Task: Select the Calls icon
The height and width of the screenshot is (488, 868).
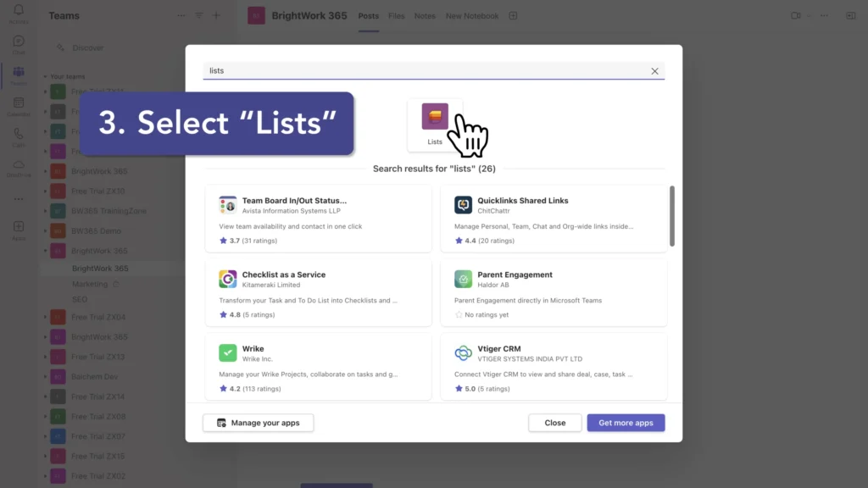Action: 18,132
